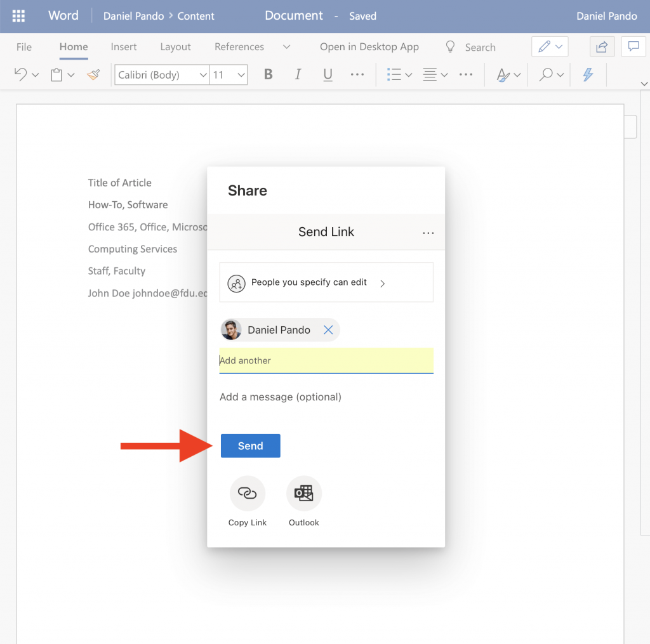Click the paragraph alignment icon
The image size is (650, 644).
tap(430, 75)
